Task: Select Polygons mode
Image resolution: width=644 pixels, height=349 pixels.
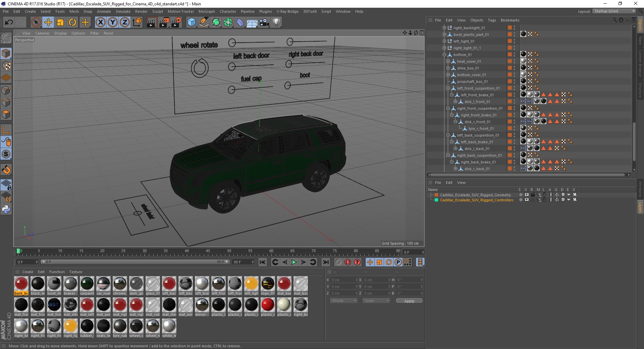Action: coord(6,114)
